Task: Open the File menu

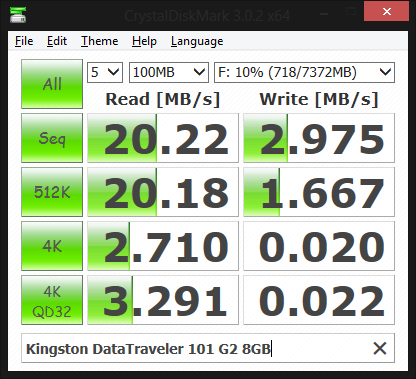Action: tap(24, 41)
